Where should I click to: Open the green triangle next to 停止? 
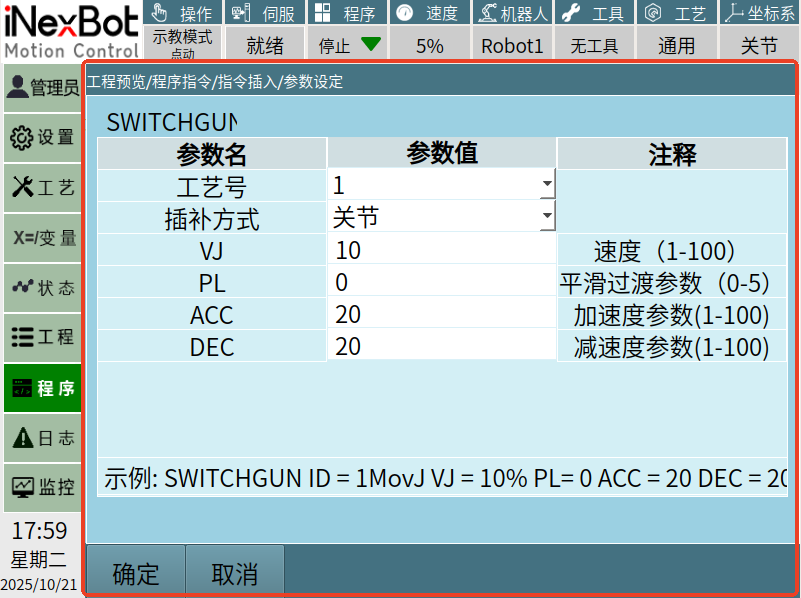pyautogui.click(x=371, y=44)
